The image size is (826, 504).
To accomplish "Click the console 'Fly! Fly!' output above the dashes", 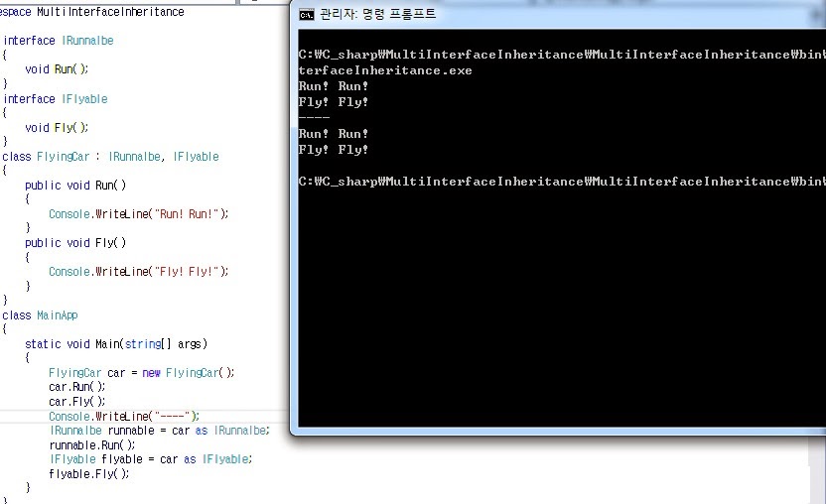I will pyautogui.click(x=333, y=102).
